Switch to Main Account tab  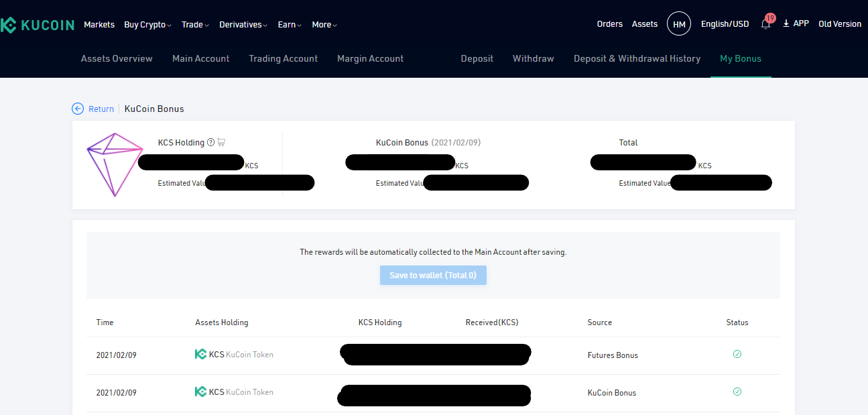pos(200,58)
